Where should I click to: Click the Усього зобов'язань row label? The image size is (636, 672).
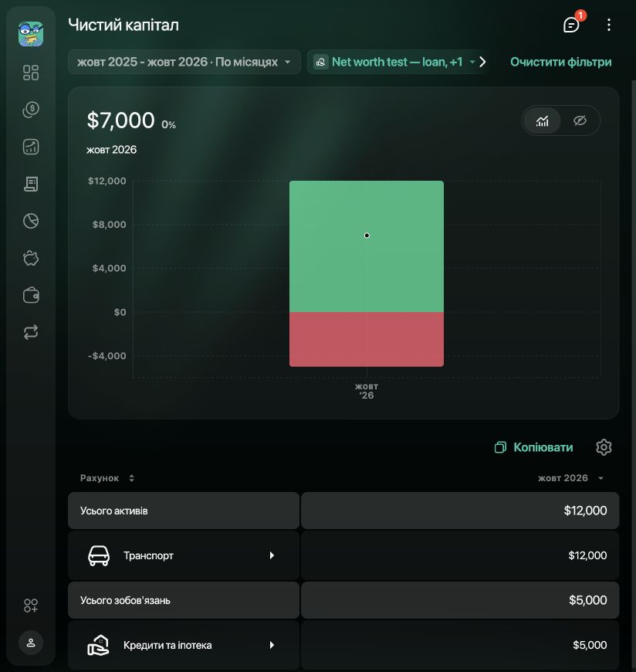pyautogui.click(x=125, y=600)
